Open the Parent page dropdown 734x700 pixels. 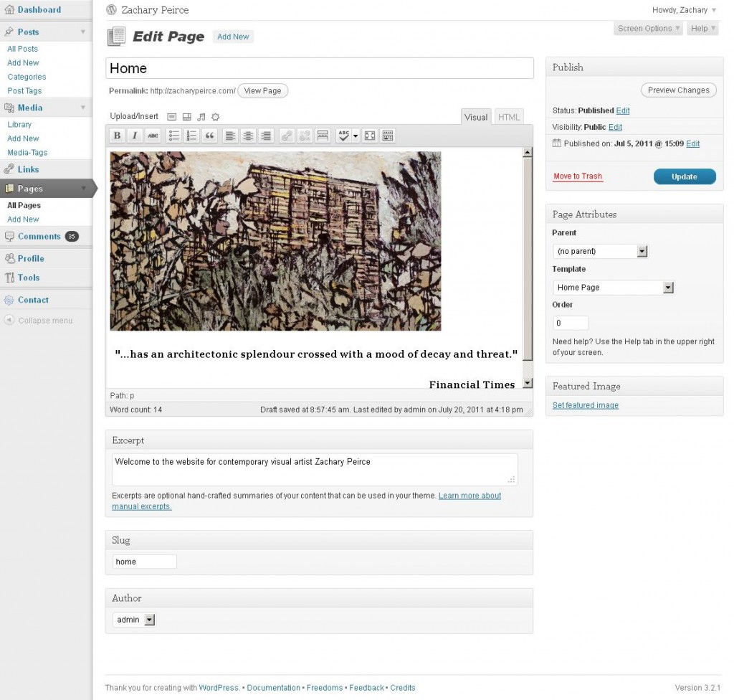601,251
